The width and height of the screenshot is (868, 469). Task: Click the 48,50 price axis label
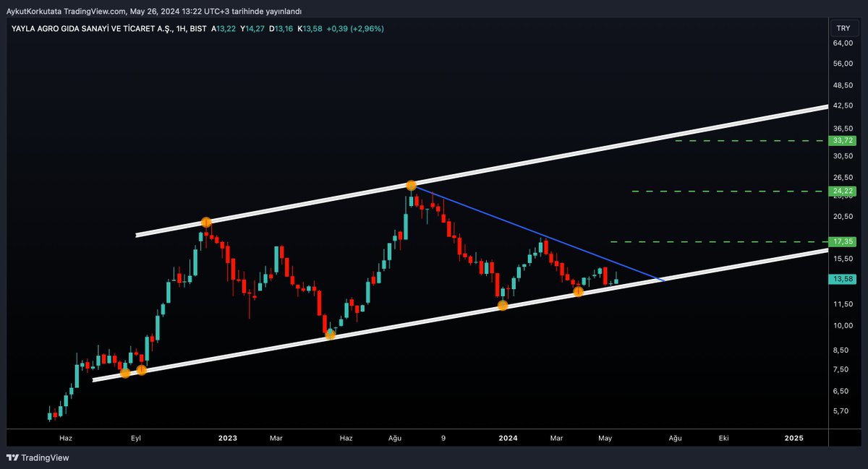[843, 85]
